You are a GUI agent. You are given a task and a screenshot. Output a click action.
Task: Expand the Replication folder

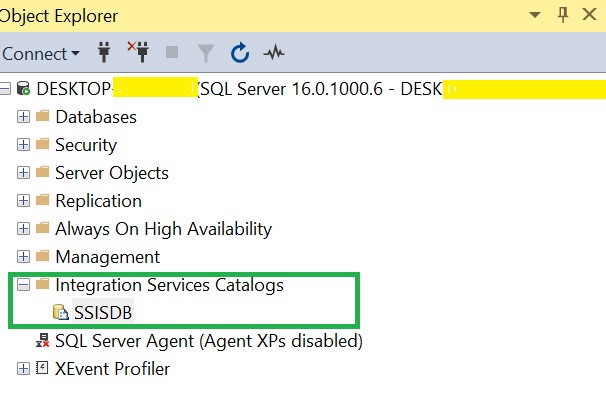[23, 200]
